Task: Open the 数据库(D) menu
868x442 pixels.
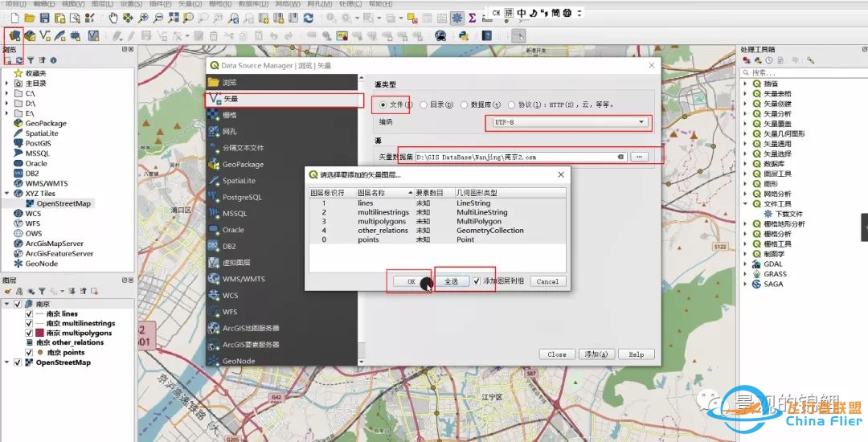Action: tap(253, 4)
